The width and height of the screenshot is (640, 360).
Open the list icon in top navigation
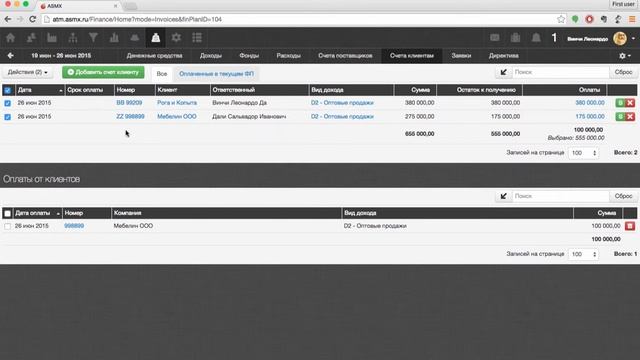point(197,38)
